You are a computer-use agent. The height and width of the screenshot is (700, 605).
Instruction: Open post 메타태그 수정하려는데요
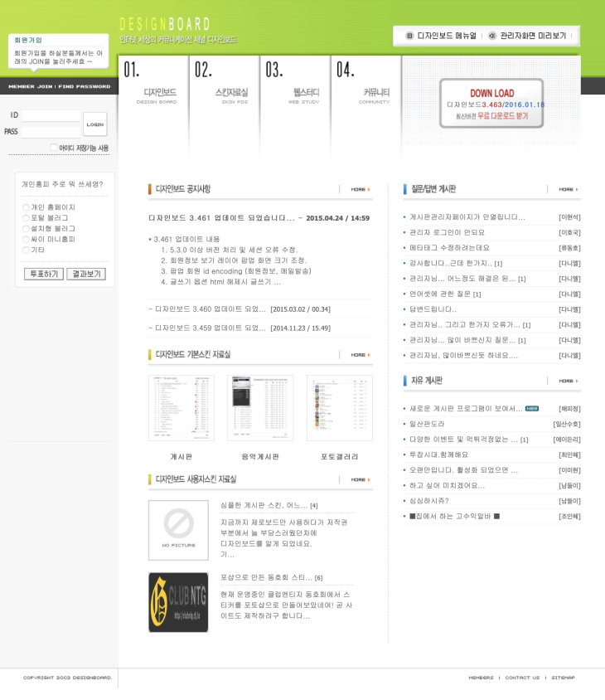449,248
